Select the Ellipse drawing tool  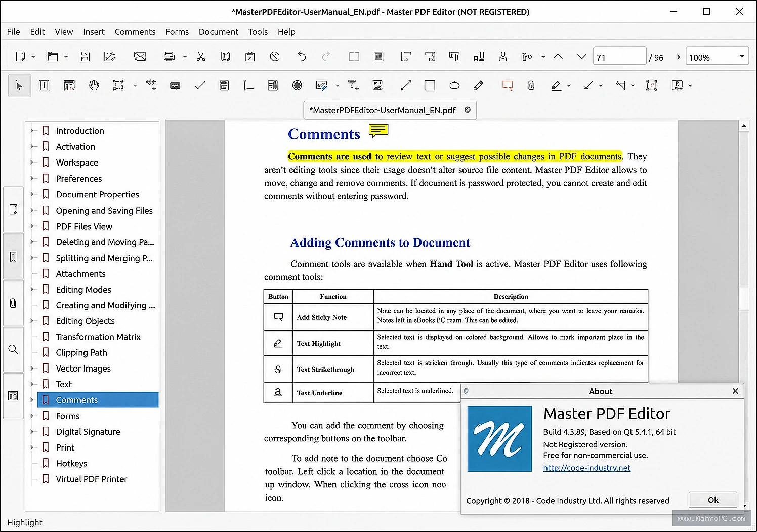coord(454,86)
